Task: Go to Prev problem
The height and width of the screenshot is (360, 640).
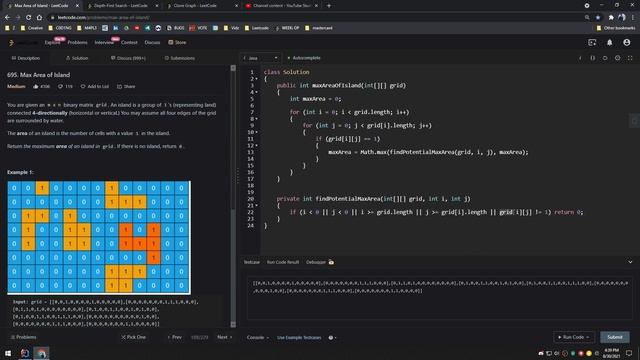Action: (174, 337)
